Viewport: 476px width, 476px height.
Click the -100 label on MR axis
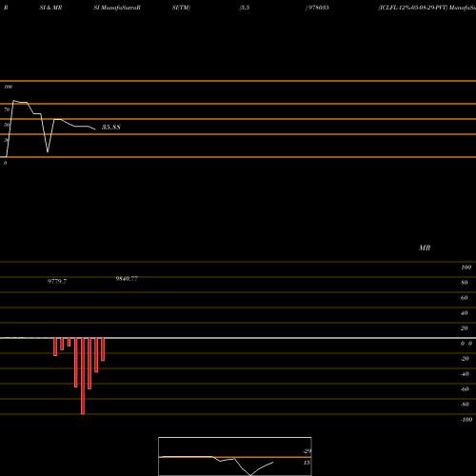[x=466, y=420]
